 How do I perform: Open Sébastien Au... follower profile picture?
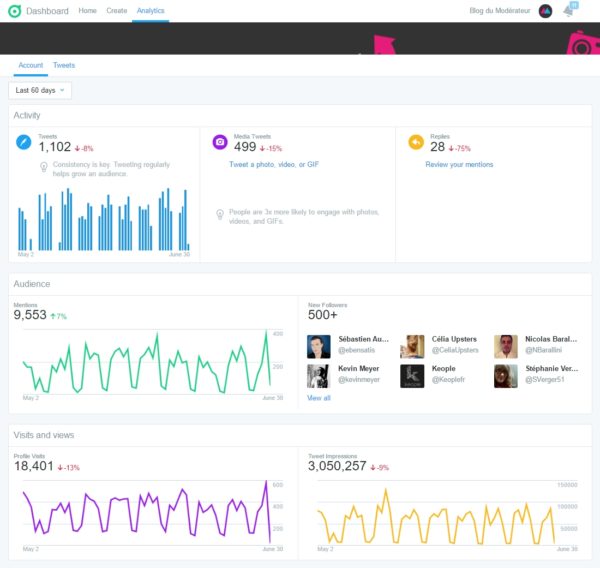click(x=319, y=346)
